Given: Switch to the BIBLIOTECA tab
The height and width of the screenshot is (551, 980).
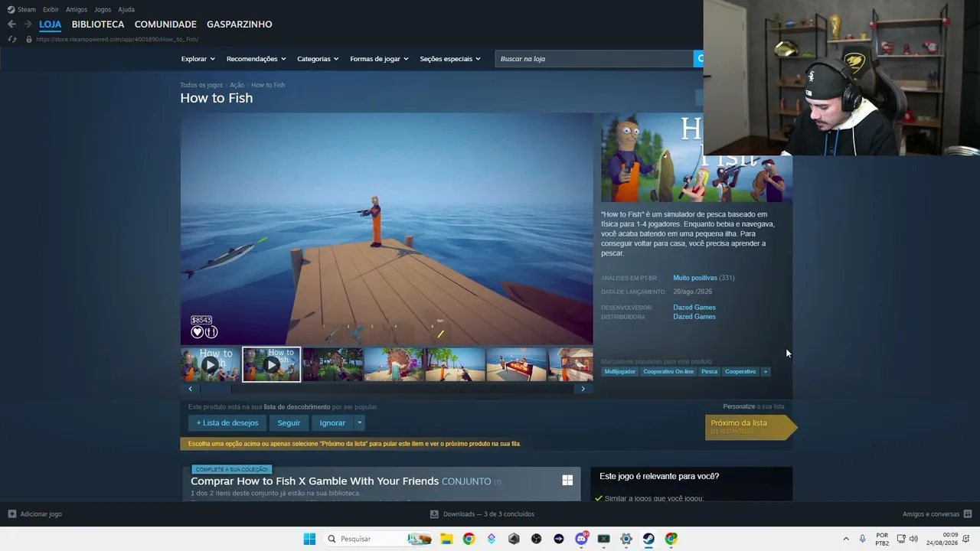Looking at the screenshot, I should 98,24.
